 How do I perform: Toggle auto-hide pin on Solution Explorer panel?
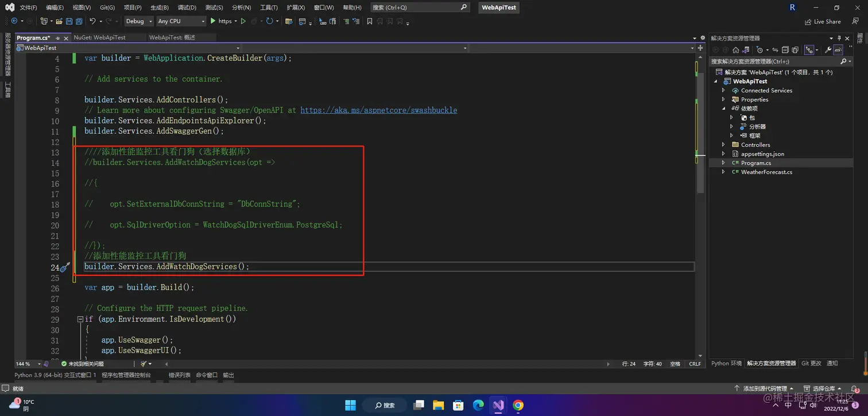(x=840, y=38)
